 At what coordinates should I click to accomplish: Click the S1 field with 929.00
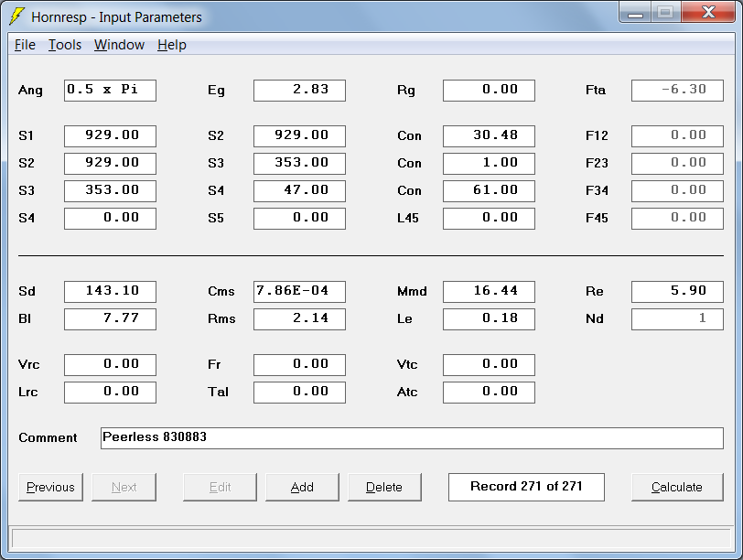pyautogui.click(x=110, y=136)
